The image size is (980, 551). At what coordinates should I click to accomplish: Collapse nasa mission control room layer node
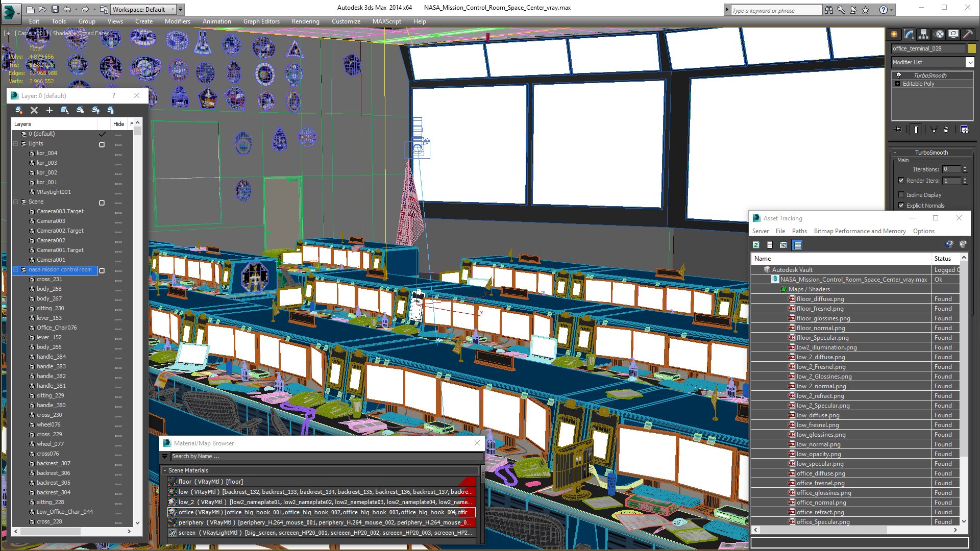tap(16, 270)
